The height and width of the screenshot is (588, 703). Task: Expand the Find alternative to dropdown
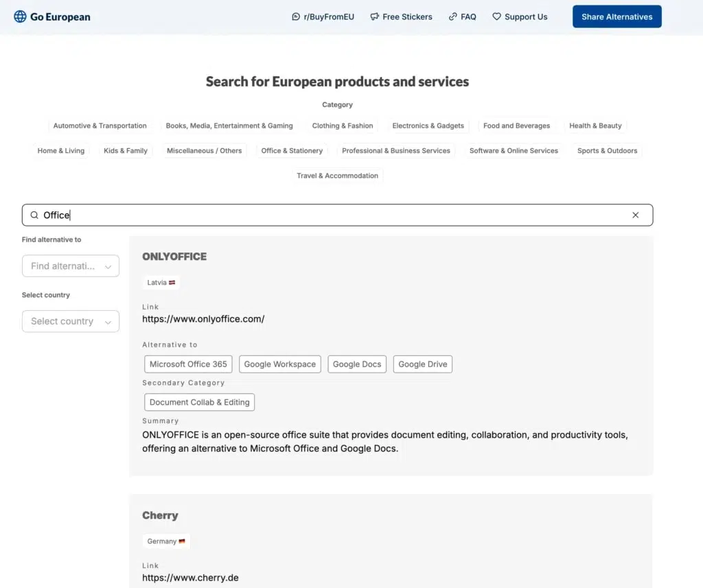71,266
